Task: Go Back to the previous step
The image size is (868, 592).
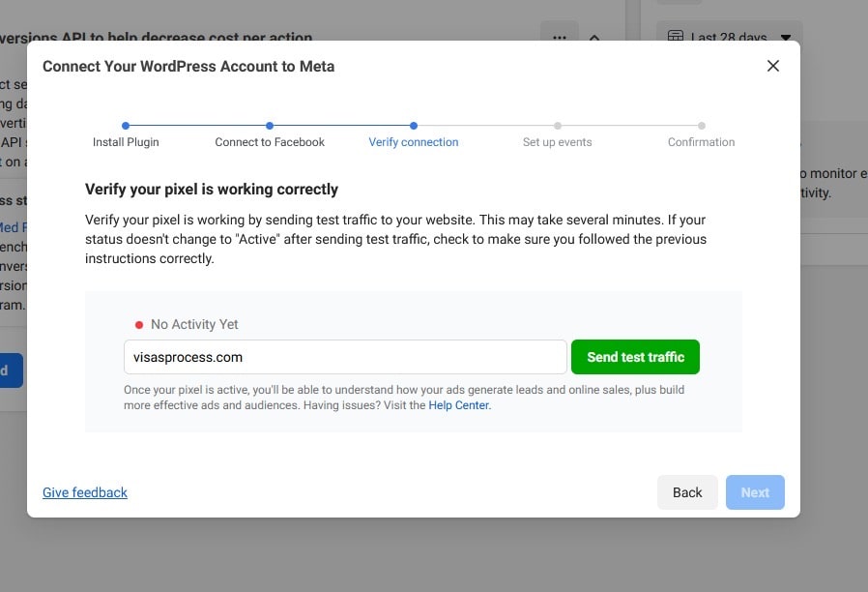Action: coord(687,492)
